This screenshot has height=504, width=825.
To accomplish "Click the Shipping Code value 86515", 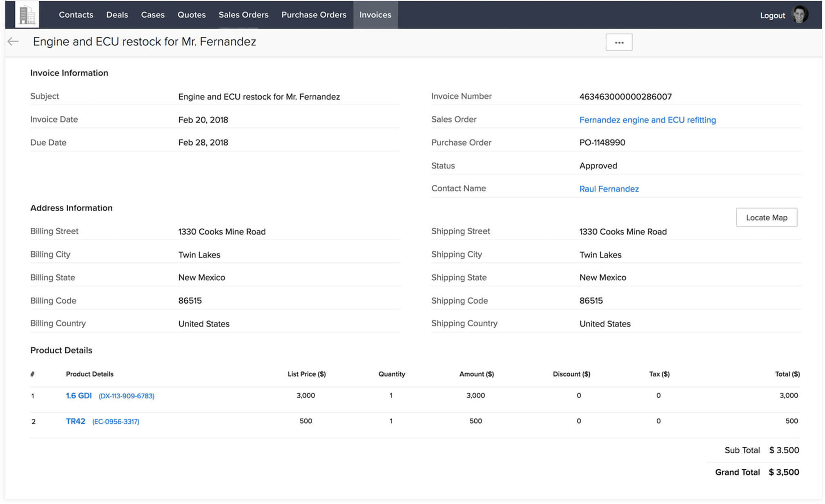I will pos(591,301).
